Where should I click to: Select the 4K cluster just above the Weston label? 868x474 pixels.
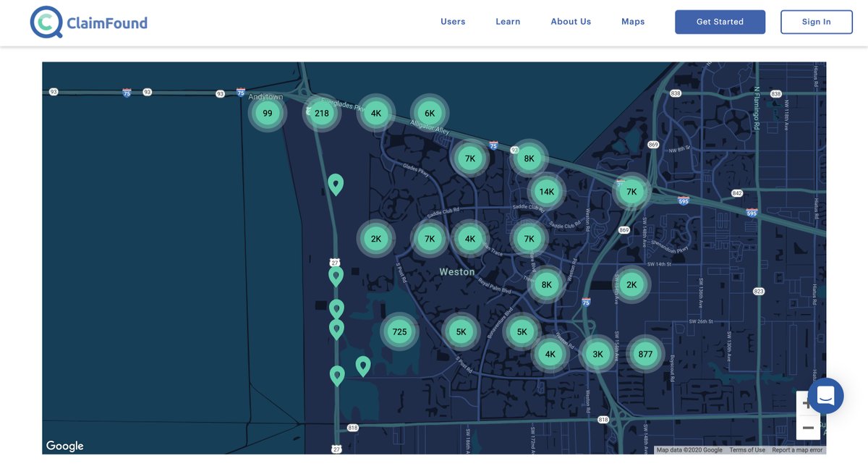pyautogui.click(x=470, y=239)
